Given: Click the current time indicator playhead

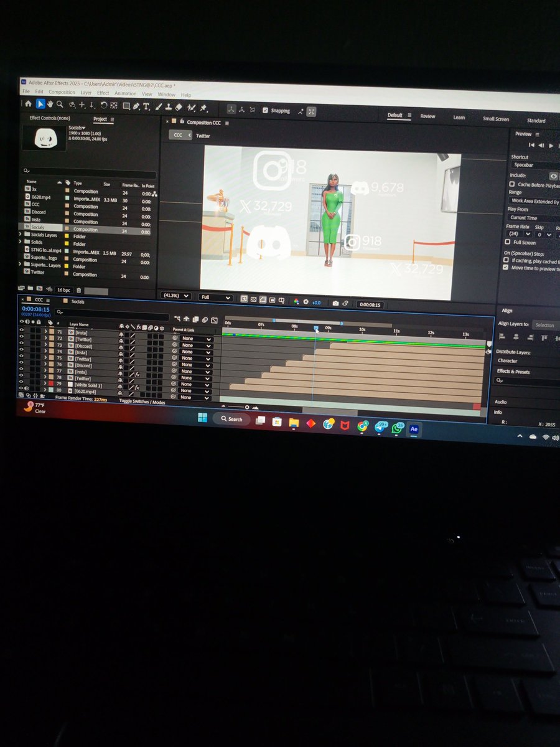Looking at the screenshot, I should coord(316,328).
